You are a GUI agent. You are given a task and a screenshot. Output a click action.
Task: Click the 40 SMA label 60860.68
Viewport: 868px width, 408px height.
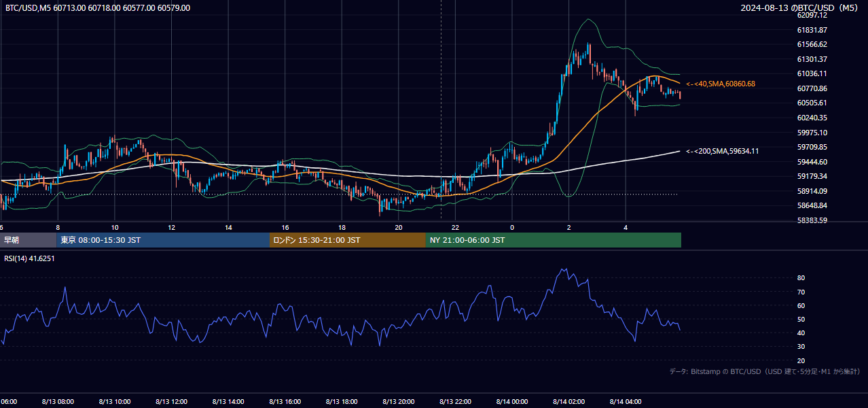pos(721,84)
